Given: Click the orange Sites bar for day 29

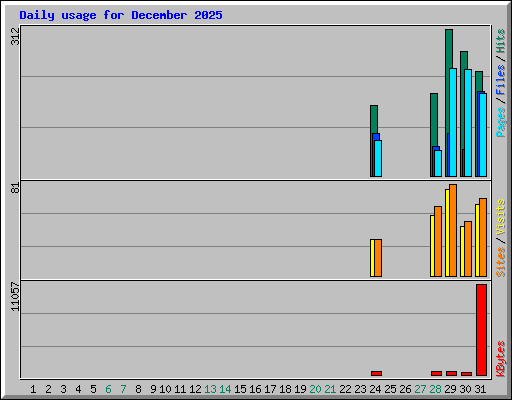Looking at the screenshot, I should tap(453, 230).
